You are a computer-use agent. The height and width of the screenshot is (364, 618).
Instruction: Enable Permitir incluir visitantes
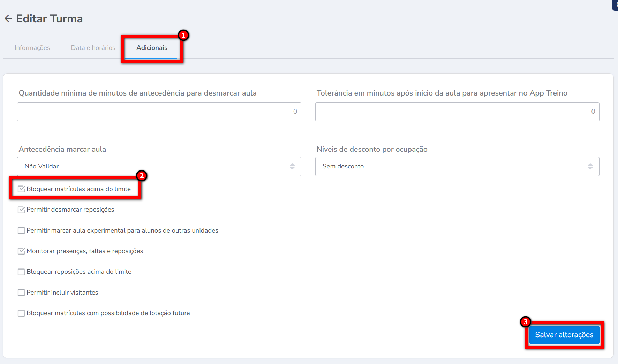tap(21, 293)
